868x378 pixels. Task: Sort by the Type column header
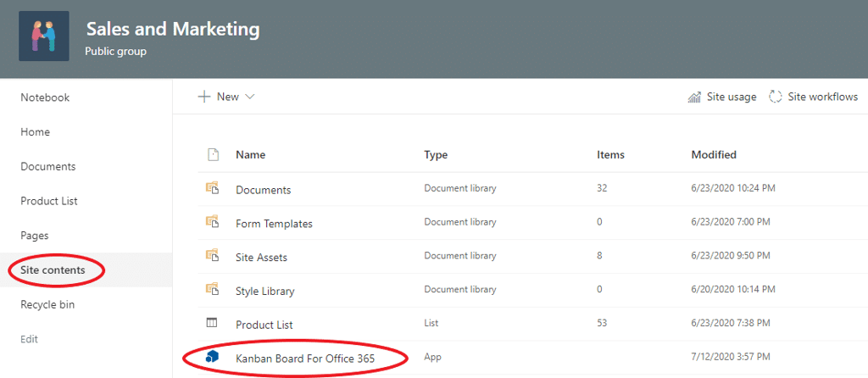[x=436, y=155]
